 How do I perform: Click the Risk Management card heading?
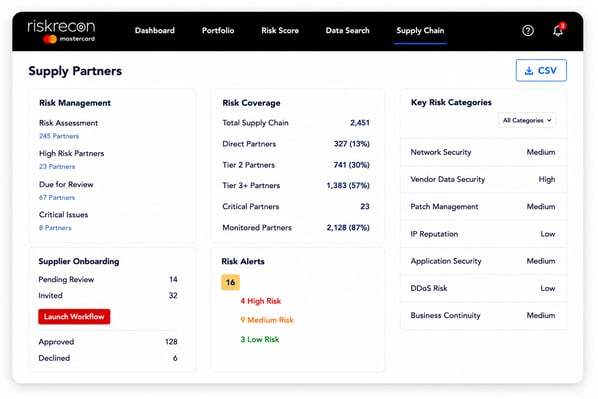coord(75,103)
